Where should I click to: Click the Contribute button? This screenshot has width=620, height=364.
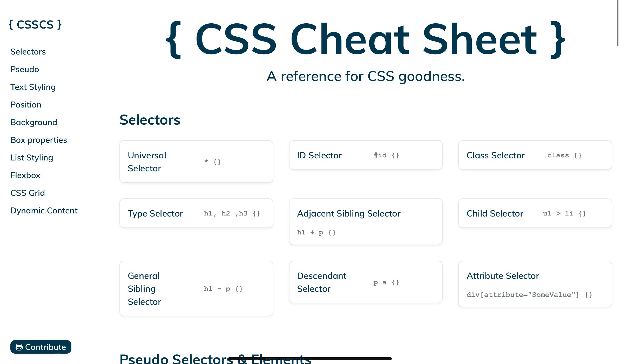pos(41,347)
